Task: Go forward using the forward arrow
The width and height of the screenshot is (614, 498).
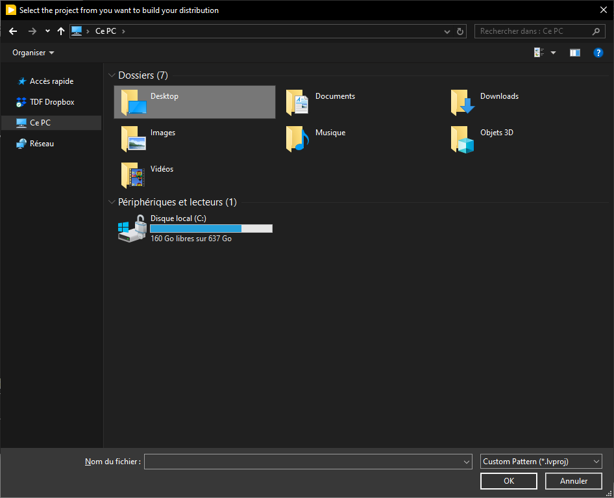Action: pos(32,31)
